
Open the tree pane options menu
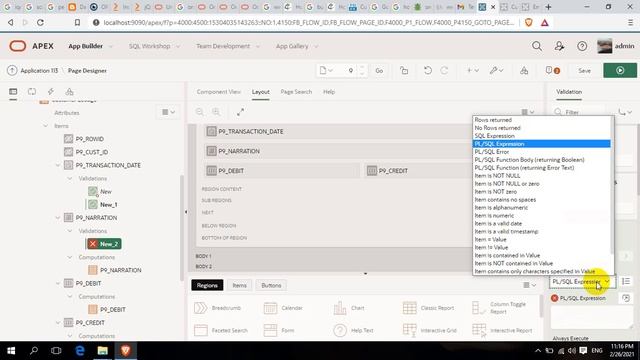(x=168, y=112)
